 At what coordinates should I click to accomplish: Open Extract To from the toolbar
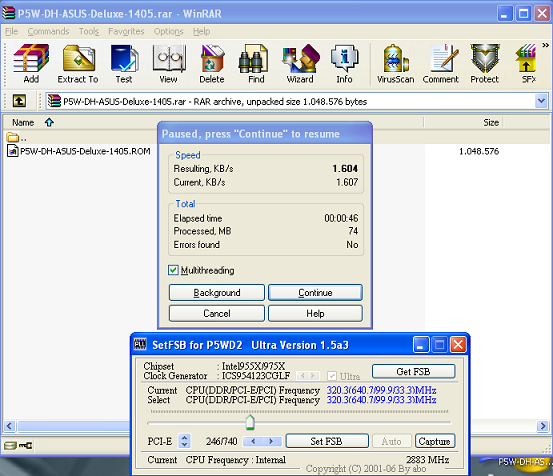pyautogui.click(x=78, y=63)
